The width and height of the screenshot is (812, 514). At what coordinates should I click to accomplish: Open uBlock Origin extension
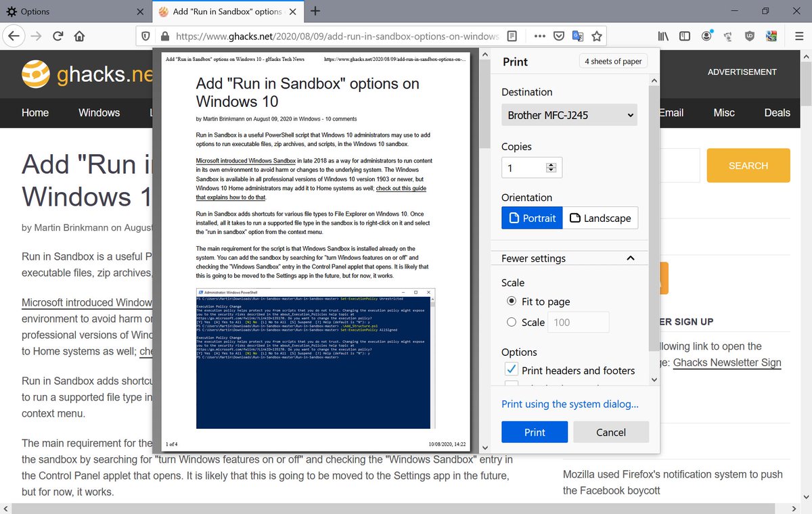click(x=750, y=36)
